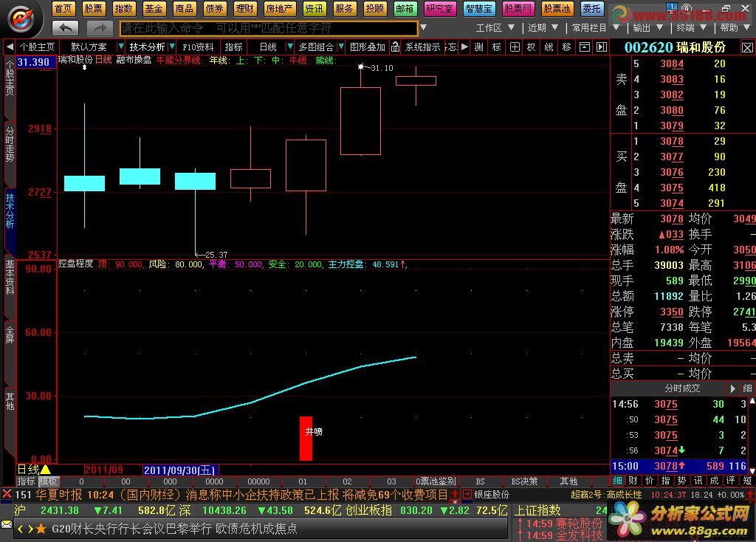
Task: Click the forward arrow navigation button
Action: pos(100,28)
